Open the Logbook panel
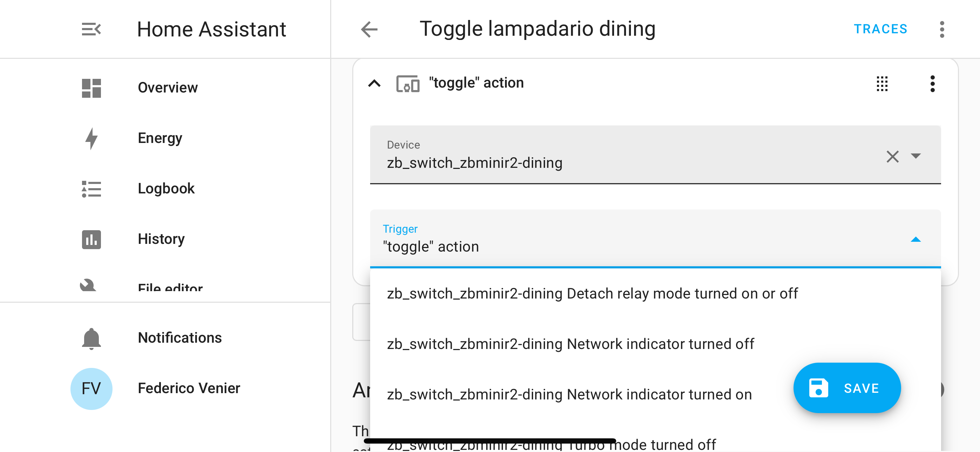 [x=166, y=189]
